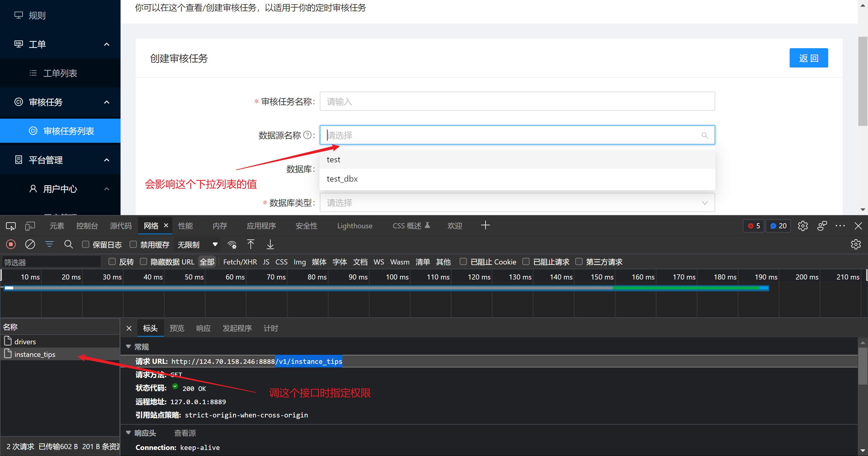Switch to 元素 DevTools tab
The width and height of the screenshot is (868, 456).
57,226
